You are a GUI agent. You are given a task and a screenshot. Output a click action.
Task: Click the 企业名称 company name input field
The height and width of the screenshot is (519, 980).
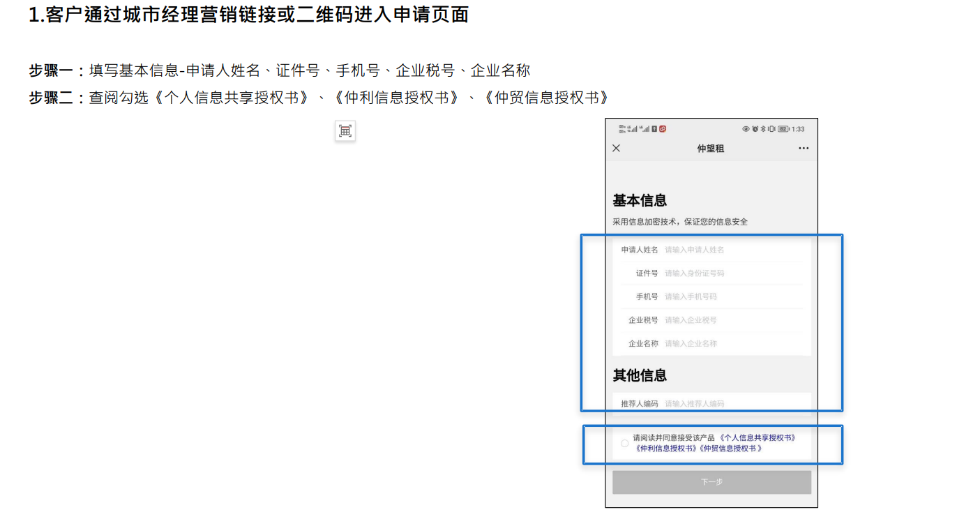(x=732, y=343)
